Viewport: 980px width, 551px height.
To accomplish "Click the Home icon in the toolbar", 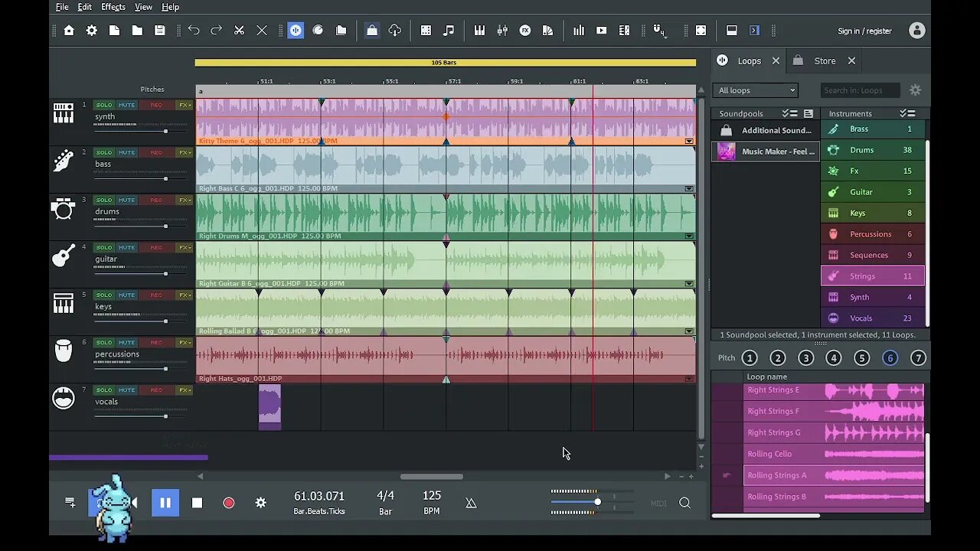I will pyautogui.click(x=69, y=31).
